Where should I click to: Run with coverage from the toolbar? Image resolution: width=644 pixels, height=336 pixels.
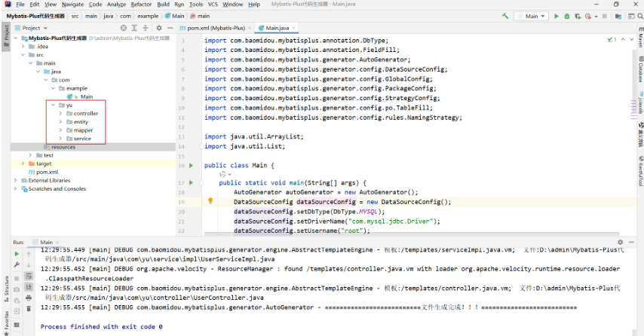[x=578, y=16]
